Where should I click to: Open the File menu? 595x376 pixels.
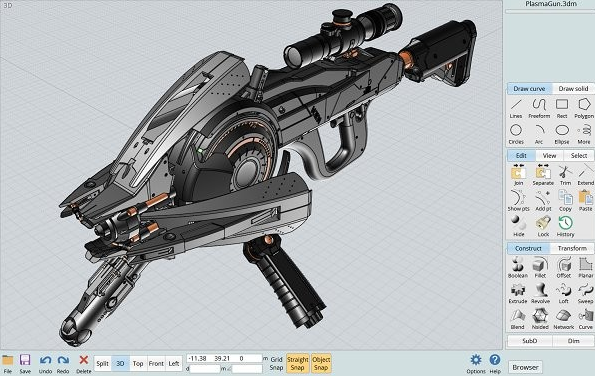(8, 364)
